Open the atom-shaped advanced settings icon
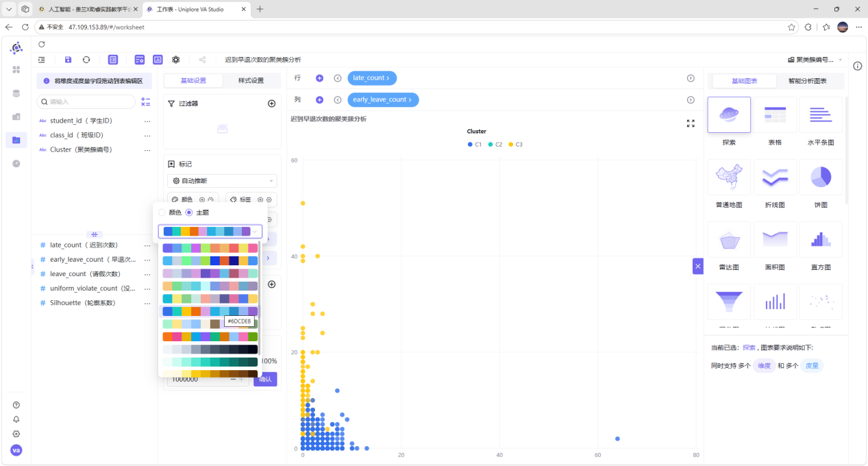The image size is (868, 466). point(176,60)
